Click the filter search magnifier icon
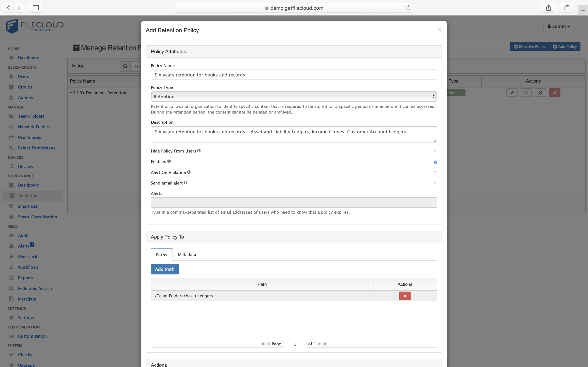The height and width of the screenshot is (367, 588). [x=125, y=66]
